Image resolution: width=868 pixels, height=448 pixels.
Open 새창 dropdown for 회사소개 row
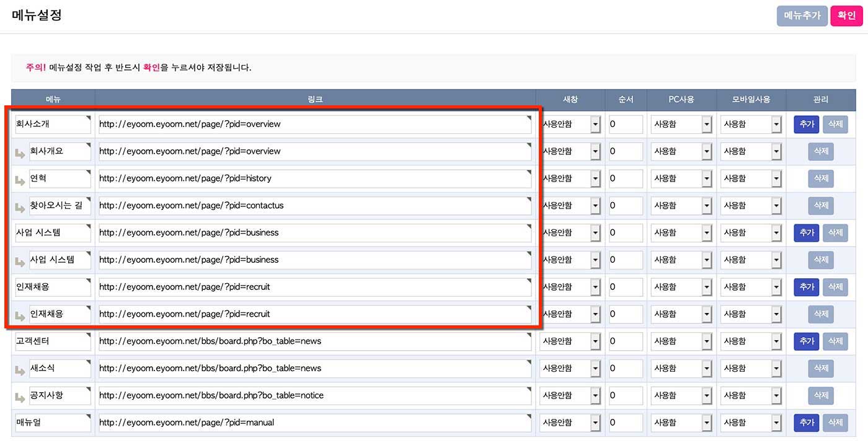pyautogui.click(x=570, y=124)
